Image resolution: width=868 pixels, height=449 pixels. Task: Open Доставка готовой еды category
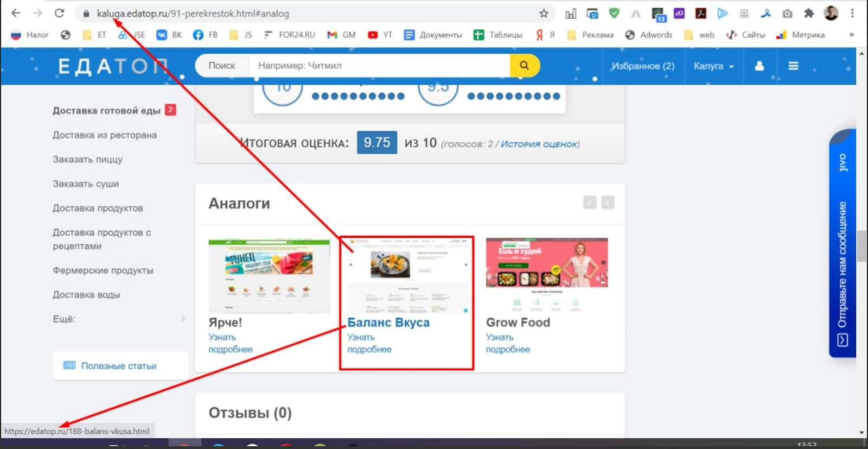pos(107,111)
